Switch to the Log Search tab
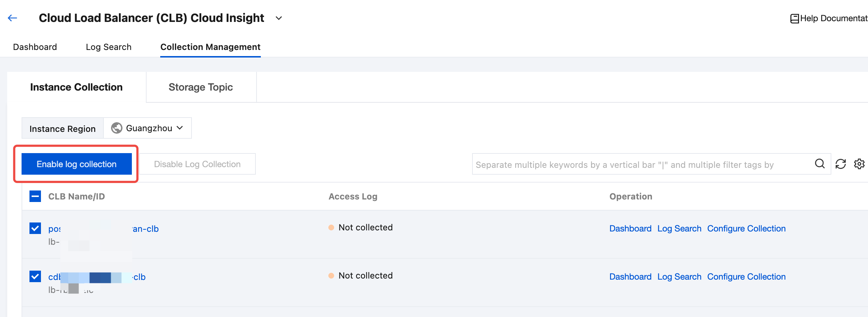This screenshot has height=317, width=868. [108, 47]
